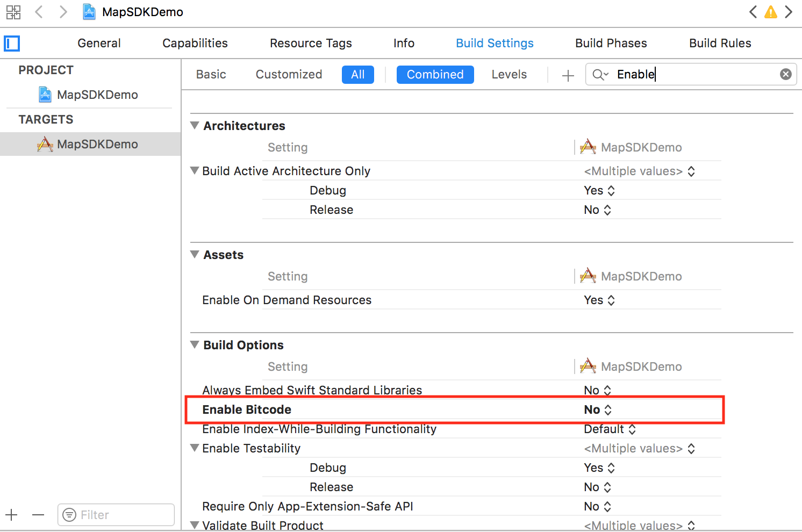
Task: Change Always Embed Swift Standard Libraries value
Action: click(598, 390)
